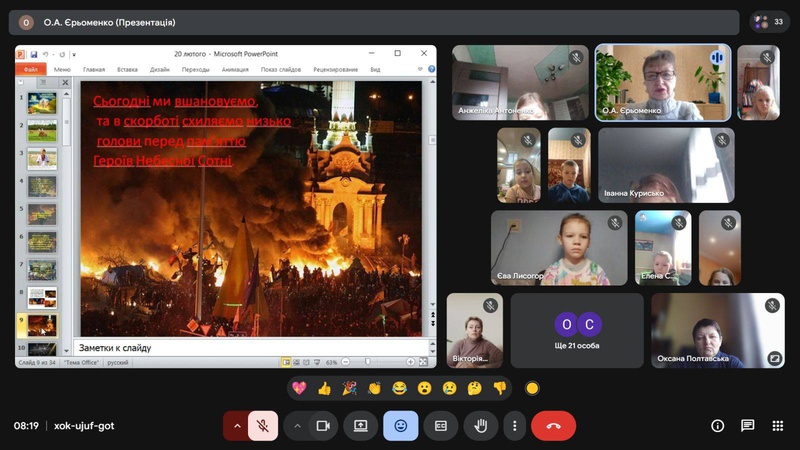Screen dimensions: 800x450
Task: Send the pink heart reaction
Action: (x=299, y=388)
